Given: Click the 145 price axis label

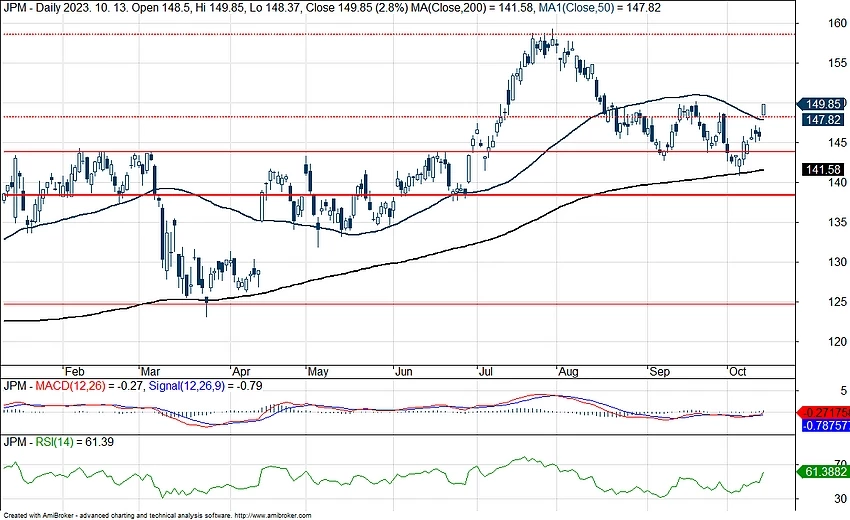Looking at the screenshot, I should click(x=838, y=143).
